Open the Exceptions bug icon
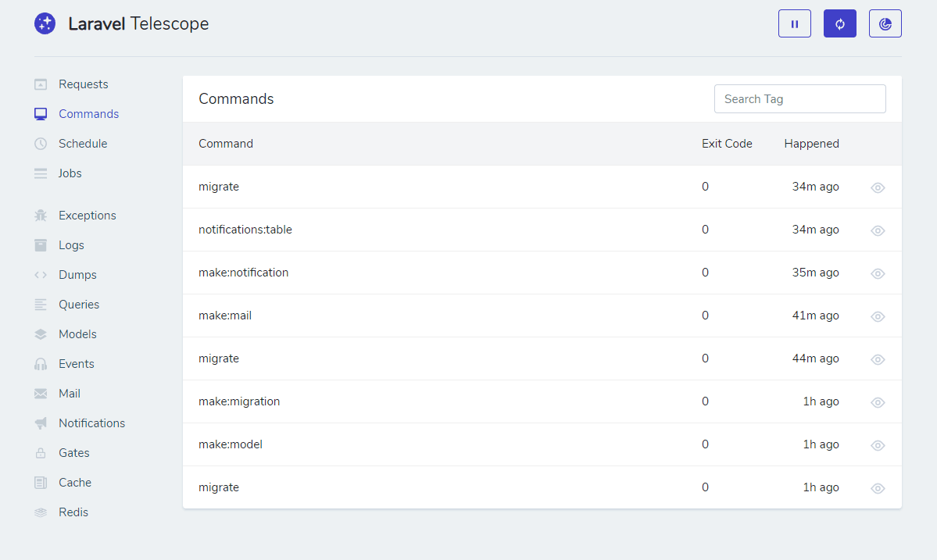 click(41, 215)
